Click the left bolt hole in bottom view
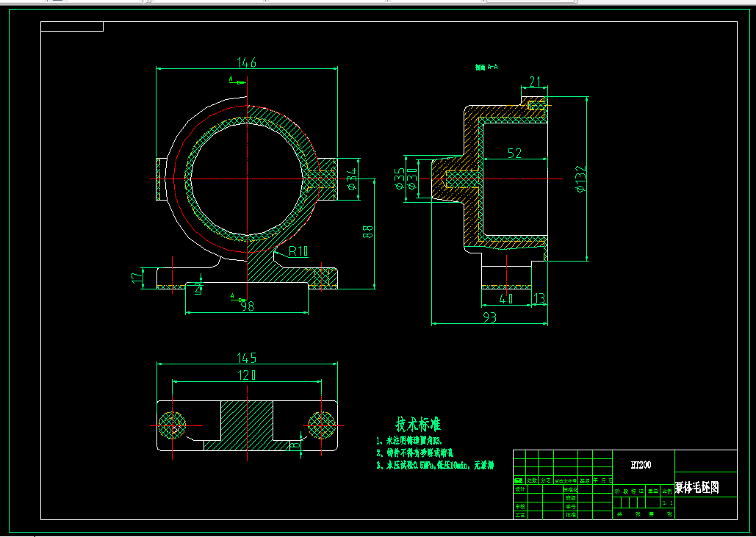The height and width of the screenshot is (537, 756). 172,425
